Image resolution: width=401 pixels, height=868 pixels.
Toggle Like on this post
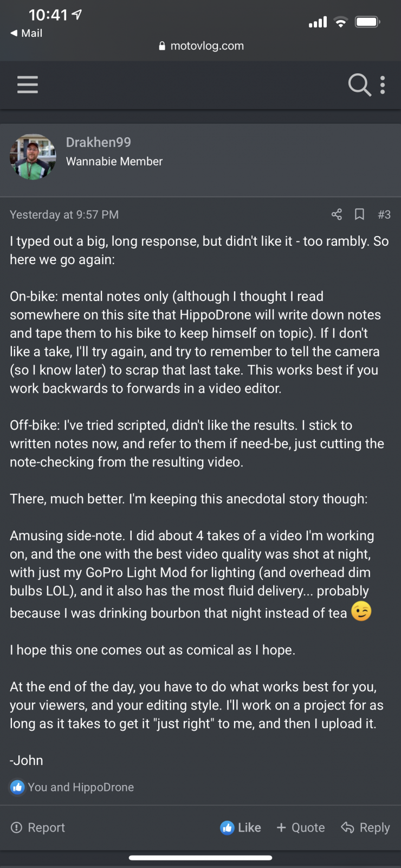(241, 827)
